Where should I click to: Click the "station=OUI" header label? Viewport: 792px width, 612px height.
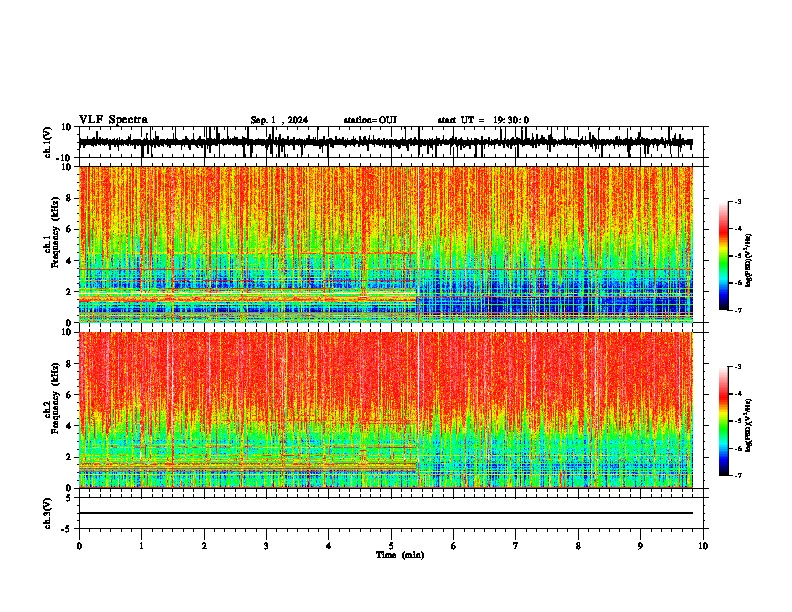coord(370,120)
